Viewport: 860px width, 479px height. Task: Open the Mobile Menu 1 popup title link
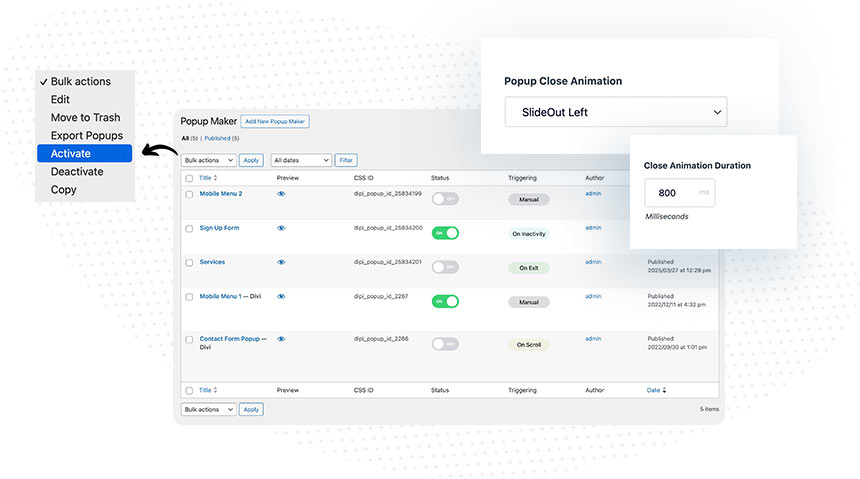(x=220, y=296)
